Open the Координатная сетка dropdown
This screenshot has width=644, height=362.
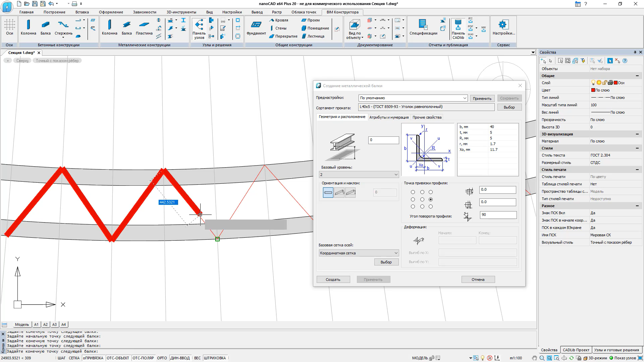coord(396,253)
